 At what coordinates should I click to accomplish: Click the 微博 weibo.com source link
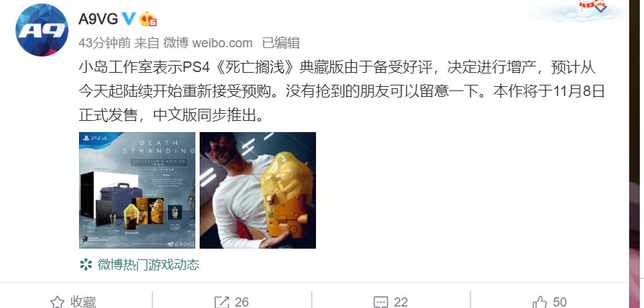[x=208, y=43]
